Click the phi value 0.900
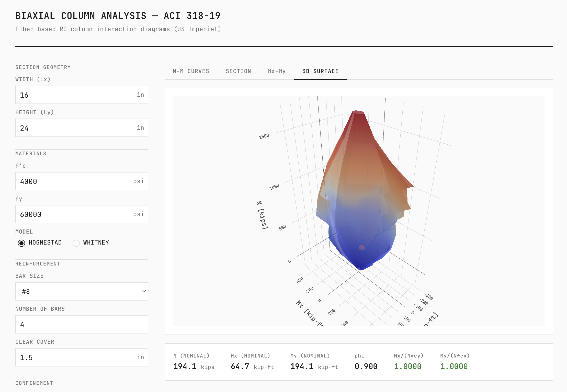This screenshot has height=392, width=567. click(366, 366)
